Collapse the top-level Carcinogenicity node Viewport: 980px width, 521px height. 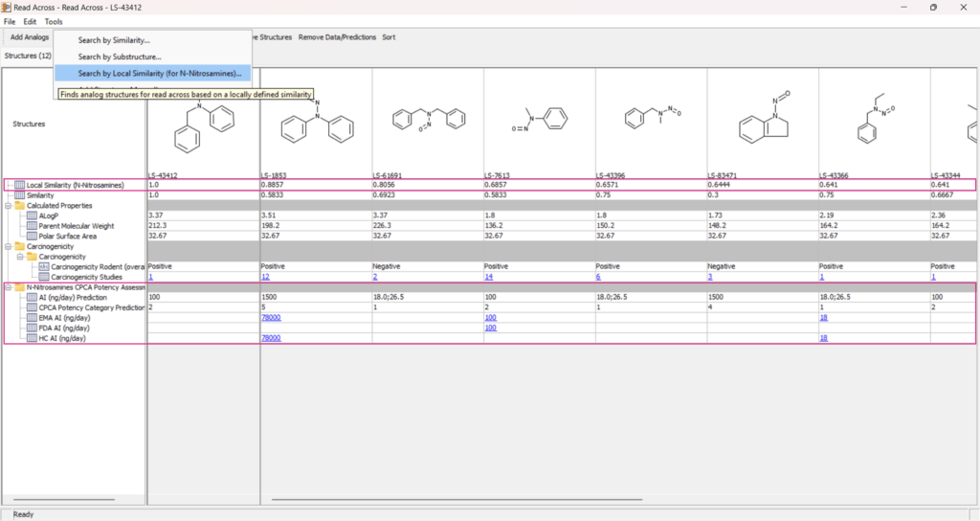(x=8, y=246)
